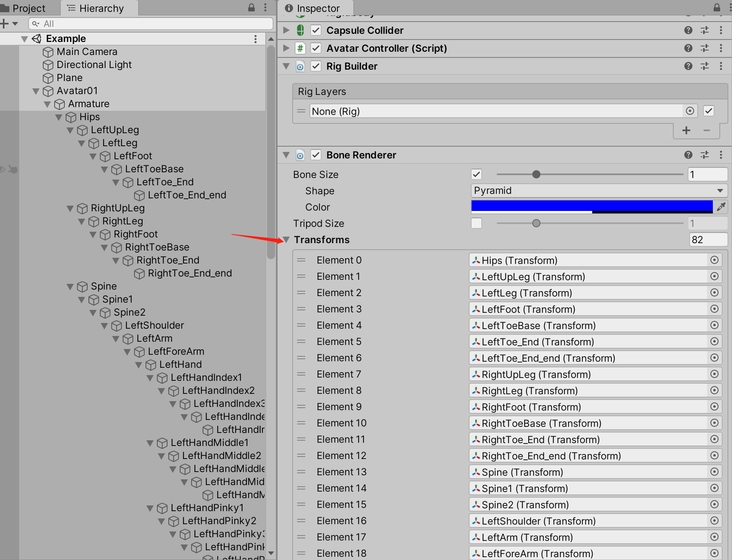The width and height of the screenshot is (732, 560).
Task: Click the None (Rig) layer field
Action: (x=496, y=111)
